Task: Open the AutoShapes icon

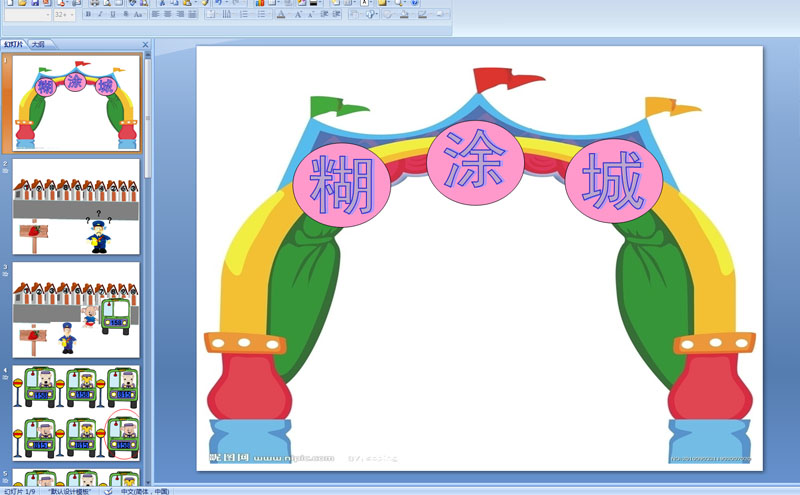Action: click(370, 14)
